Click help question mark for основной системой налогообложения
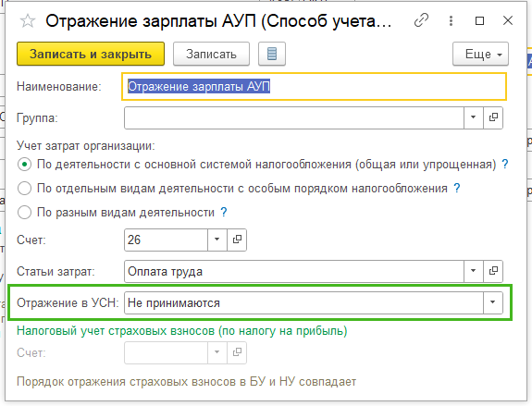Viewport: 532px width, 406px height. [505, 165]
